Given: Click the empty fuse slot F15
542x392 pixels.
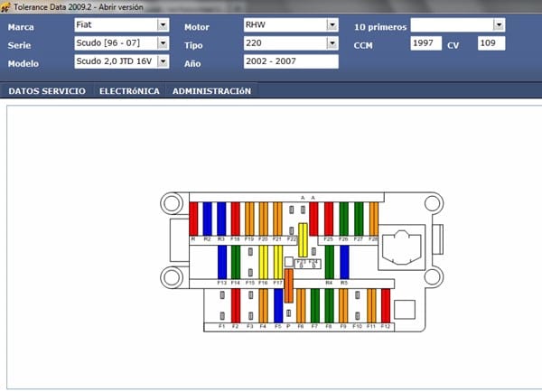Looking at the screenshot, I should 250,262.
